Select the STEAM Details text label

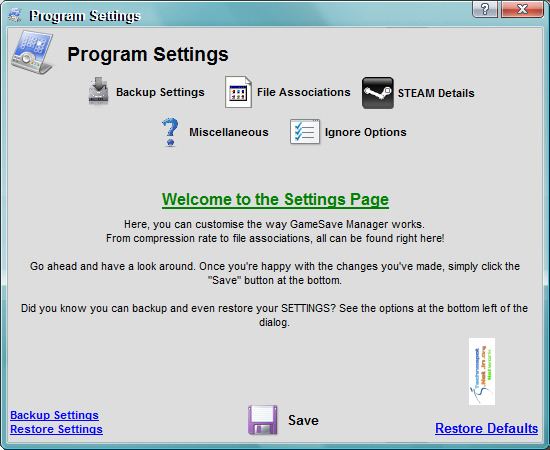click(436, 93)
